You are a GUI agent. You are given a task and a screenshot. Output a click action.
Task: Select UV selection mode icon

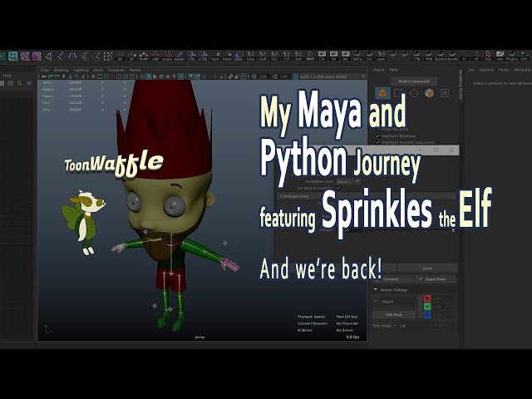point(445,92)
